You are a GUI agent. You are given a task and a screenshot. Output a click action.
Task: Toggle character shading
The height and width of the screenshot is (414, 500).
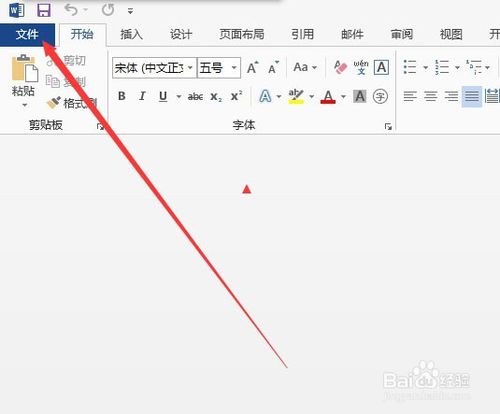coord(360,97)
